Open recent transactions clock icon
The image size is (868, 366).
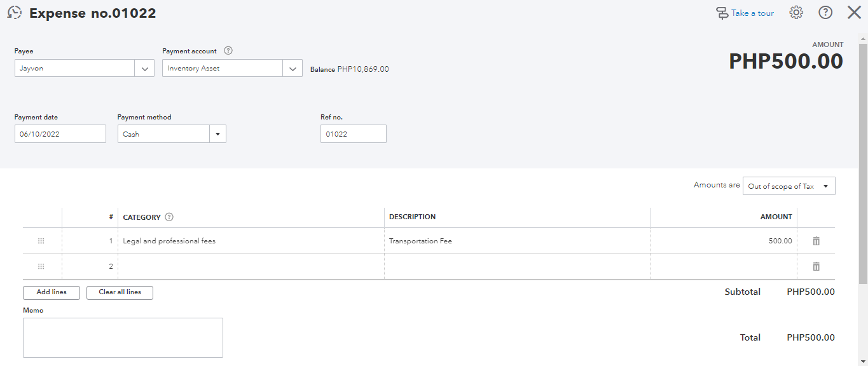point(15,13)
